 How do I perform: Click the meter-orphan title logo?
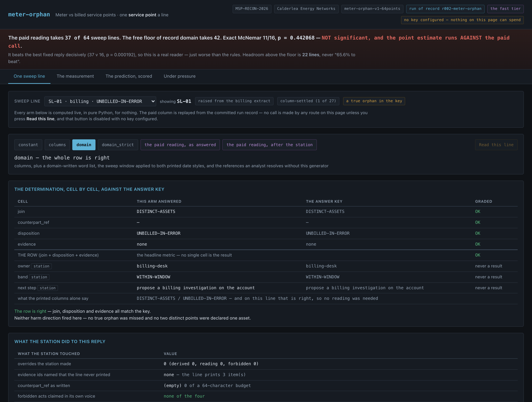coord(29,14)
